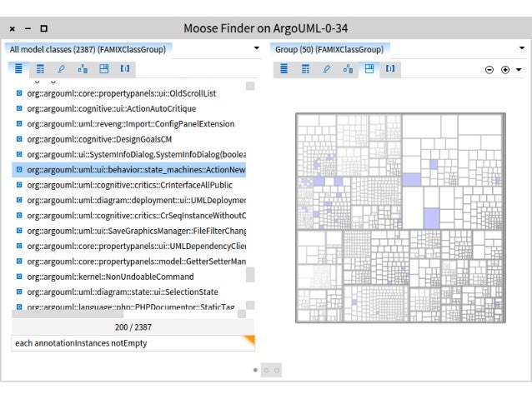Select the SystemInfoDialog class row
This screenshot has width=532, height=399.
click(x=129, y=155)
